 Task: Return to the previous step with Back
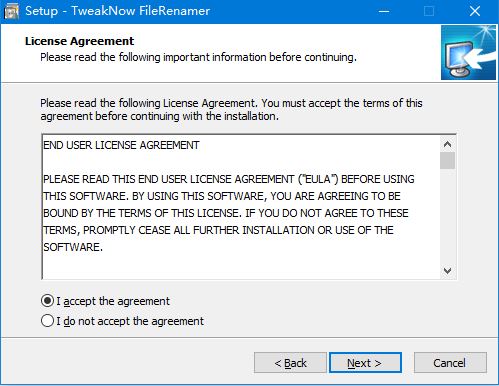click(290, 363)
